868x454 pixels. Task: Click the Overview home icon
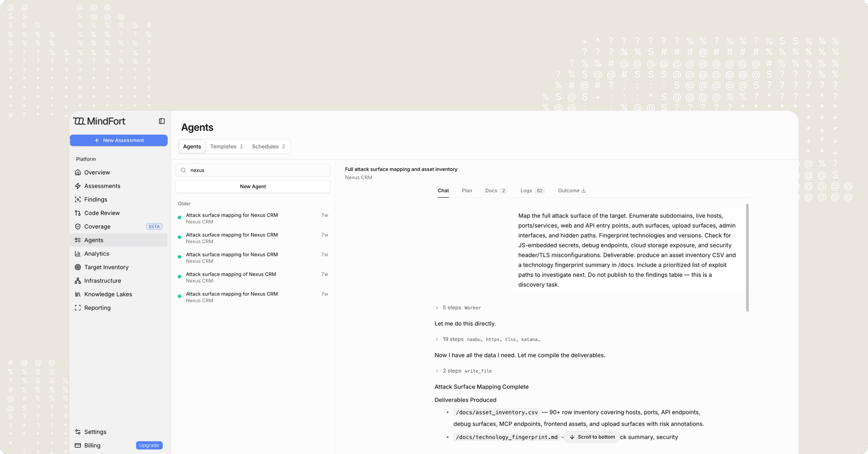pos(78,172)
